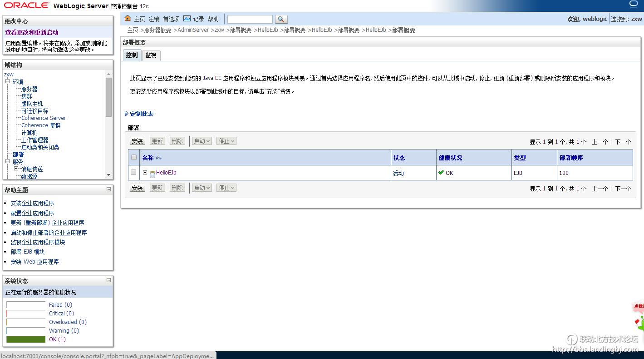Open the chat bubble icon at top right

[x=634, y=4]
